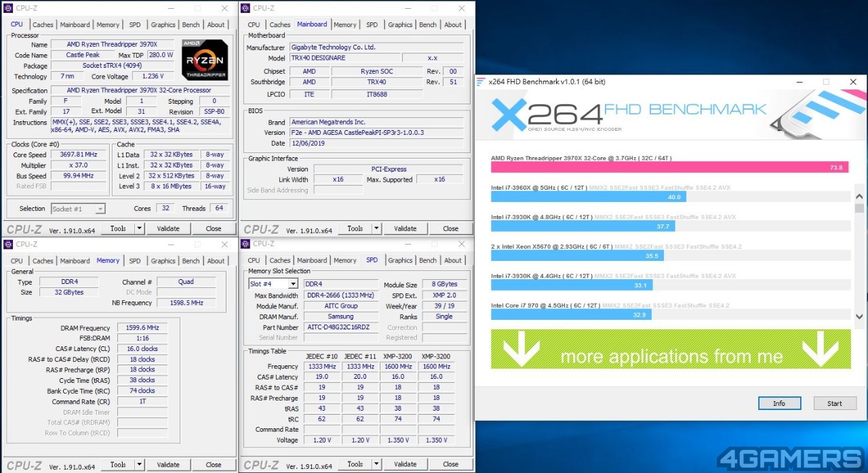Screen dimensions: 868x473
Task: Expand the Slot #4 memory slot dropdown
Action: 293,284
